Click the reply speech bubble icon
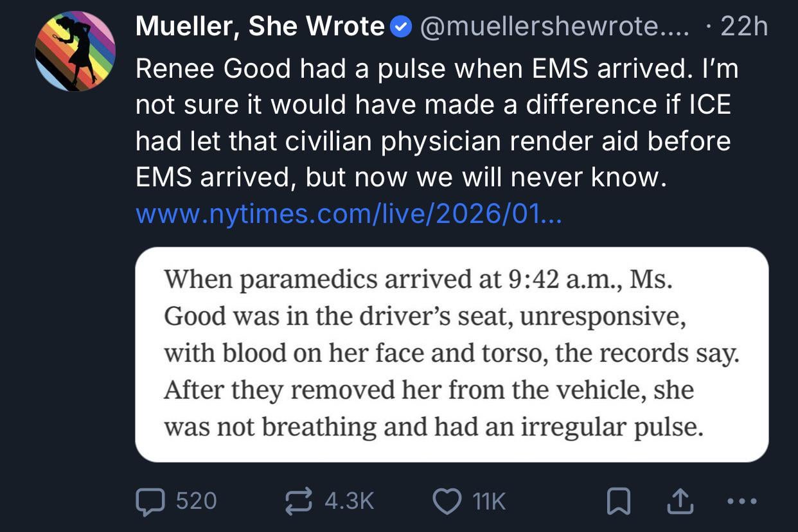Viewport: 798px width, 532px height. click(x=150, y=501)
